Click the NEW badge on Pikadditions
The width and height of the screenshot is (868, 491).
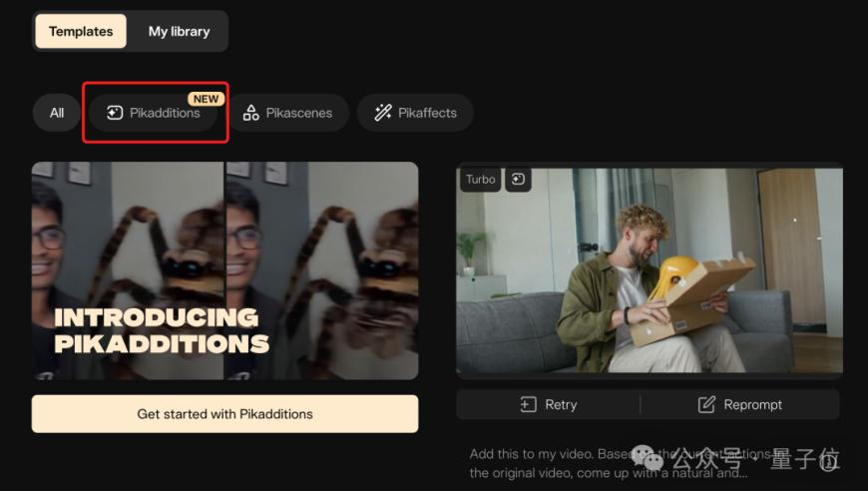click(206, 99)
